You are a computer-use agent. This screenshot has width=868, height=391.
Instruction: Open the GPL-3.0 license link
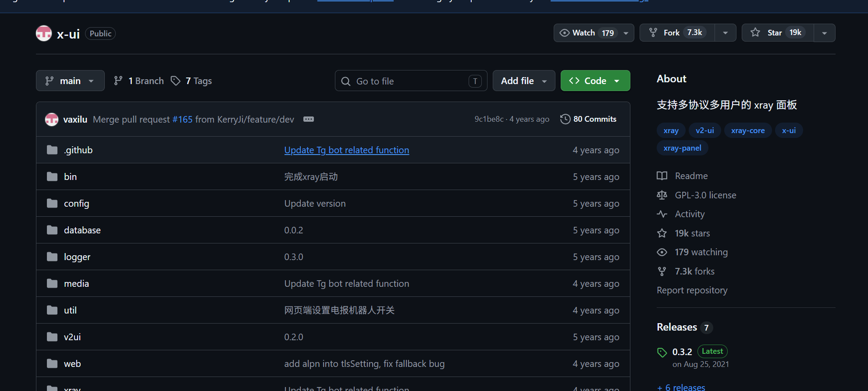[x=706, y=195]
